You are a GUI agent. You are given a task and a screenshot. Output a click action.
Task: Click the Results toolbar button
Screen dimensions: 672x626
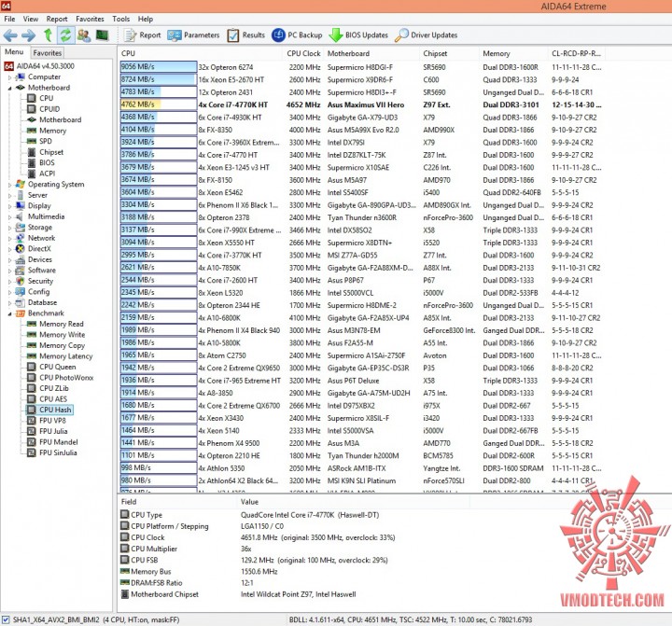click(246, 35)
